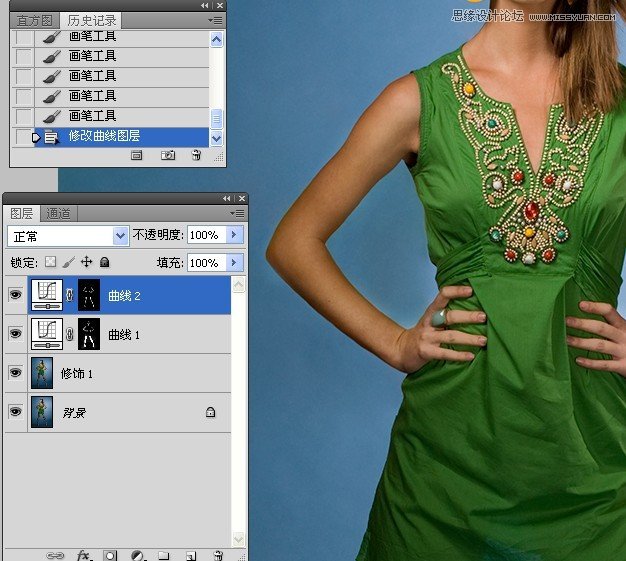The width and height of the screenshot is (626, 561).
Task: Switch to the 直方图 histogram tab
Action: pos(35,20)
